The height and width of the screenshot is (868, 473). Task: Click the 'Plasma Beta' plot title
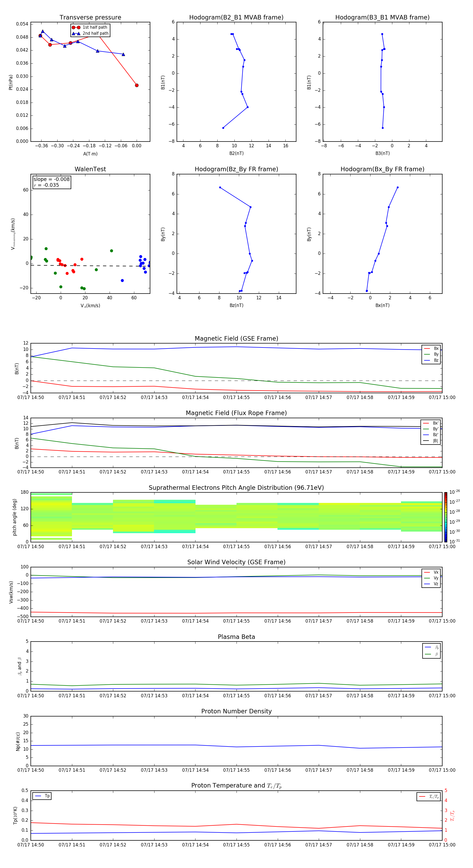point(236,637)
